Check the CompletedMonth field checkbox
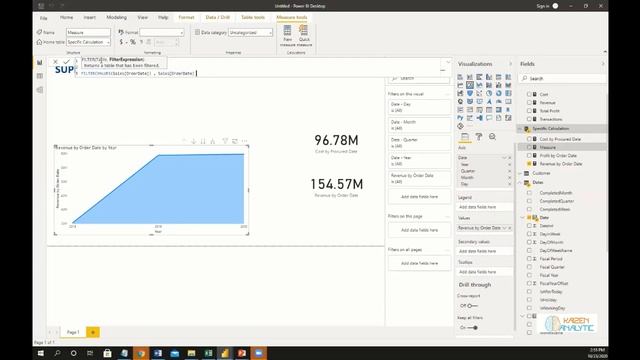Image resolution: width=640 pixels, height=360 pixels. [529, 193]
